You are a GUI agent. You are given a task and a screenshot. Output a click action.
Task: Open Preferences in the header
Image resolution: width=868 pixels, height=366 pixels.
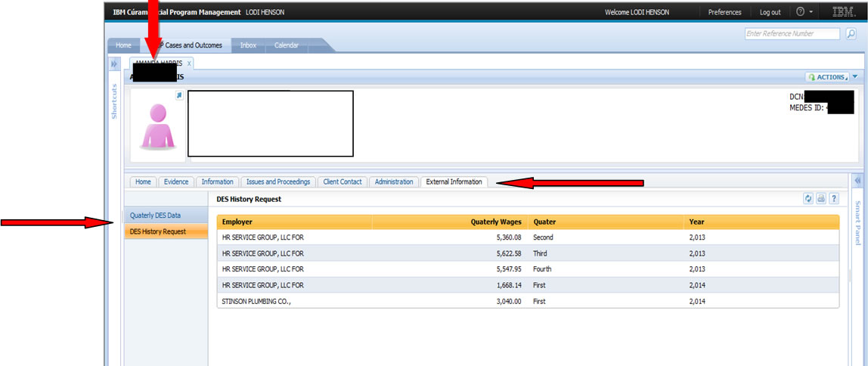point(724,12)
